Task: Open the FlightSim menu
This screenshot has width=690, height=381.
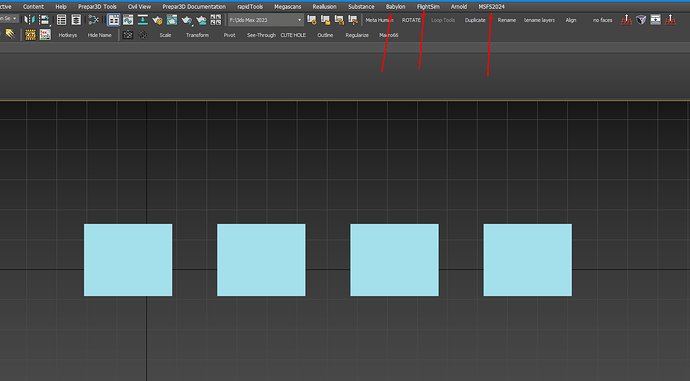Action: (428, 7)
